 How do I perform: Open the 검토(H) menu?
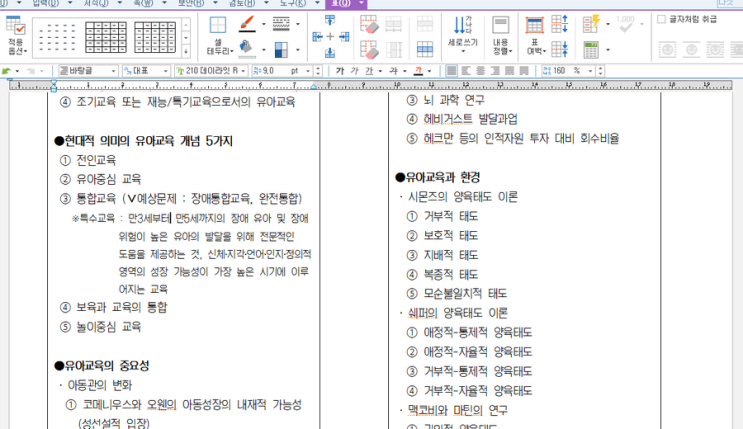pyautogui.click(x=242, y=3)
